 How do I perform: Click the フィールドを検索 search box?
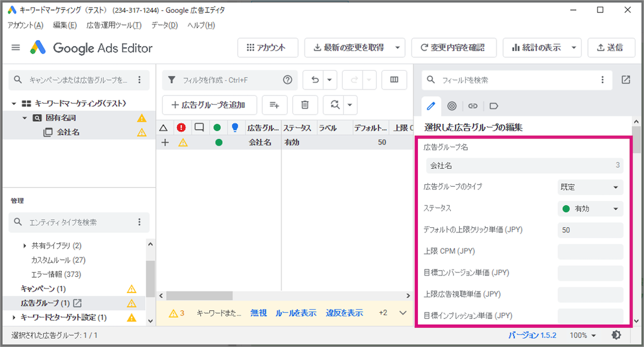pos(518,80)
